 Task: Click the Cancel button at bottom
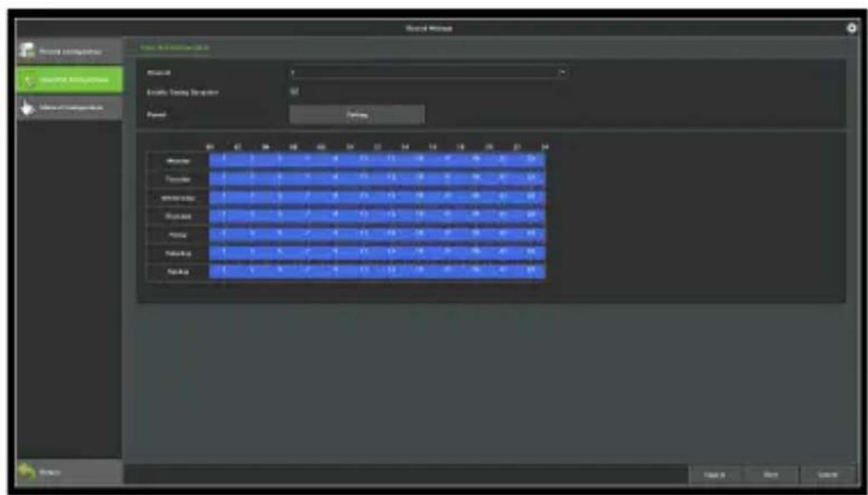(x=828, y=474)
